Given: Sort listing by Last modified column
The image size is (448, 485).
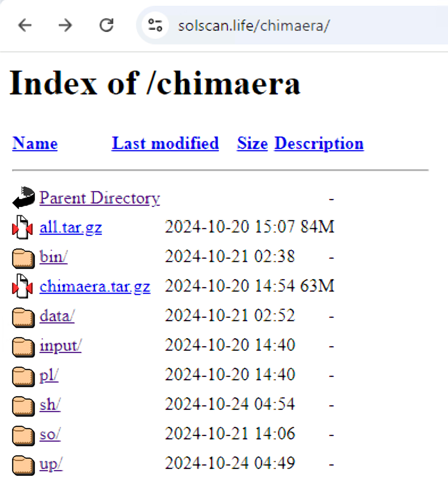Looking at the screenshot, I should click(165, 143).
